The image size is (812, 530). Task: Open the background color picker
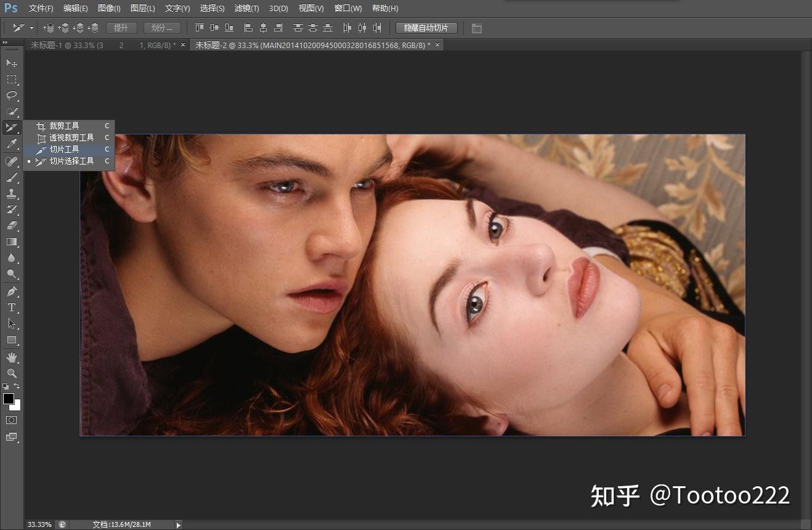[17, 406]
